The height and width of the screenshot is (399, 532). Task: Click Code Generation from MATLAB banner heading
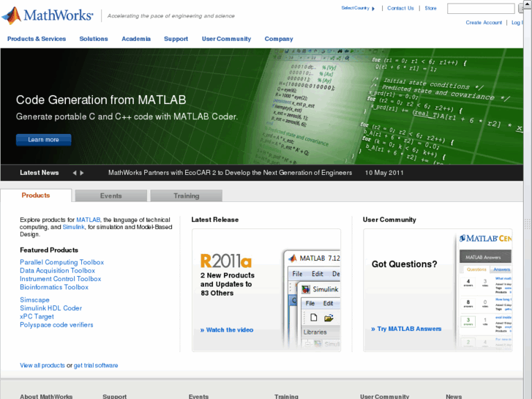pos(101,100)
